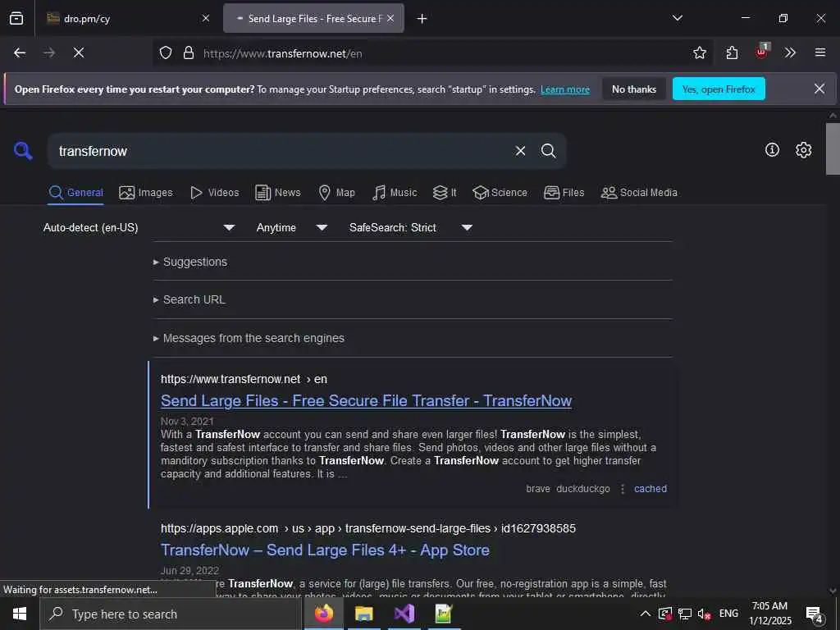This screenshot has height=630, width=840.
Task: Switch to the dro.pm/cy tab
Action: click(x=126, y=19)
